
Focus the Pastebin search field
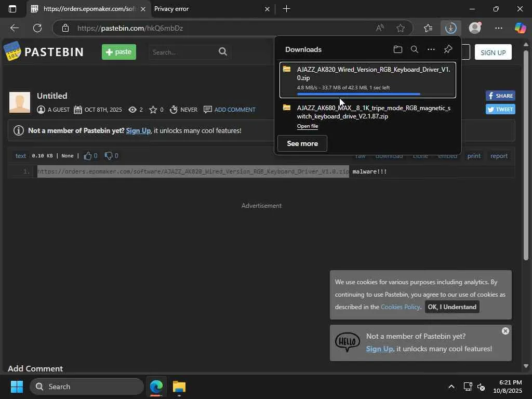click(183, 52)
